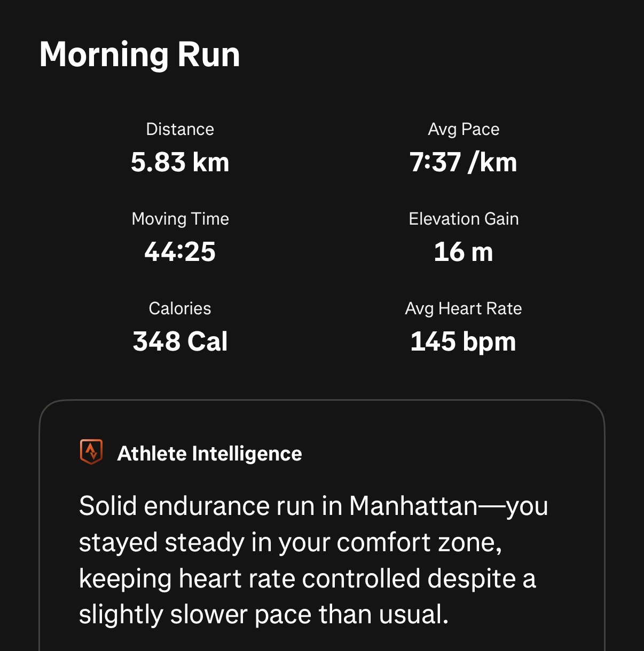The width and height of the screenshot is (644, 651).
Task: Open the Morning Run activity title
Action: (140, 55)
